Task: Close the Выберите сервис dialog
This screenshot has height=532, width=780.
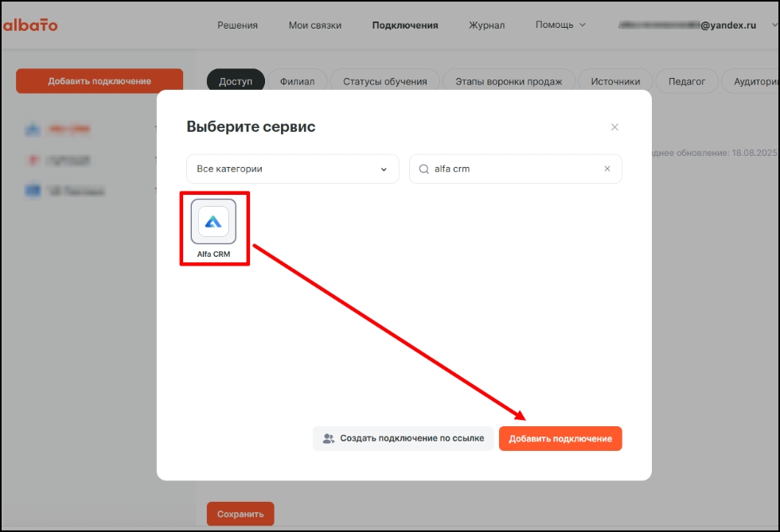Action: [x=614, y=127]
